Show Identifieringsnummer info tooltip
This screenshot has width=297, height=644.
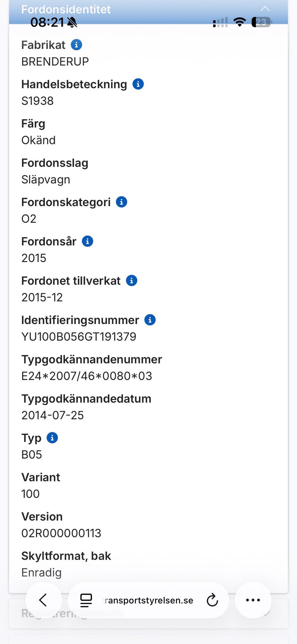[x=150, y=320]
